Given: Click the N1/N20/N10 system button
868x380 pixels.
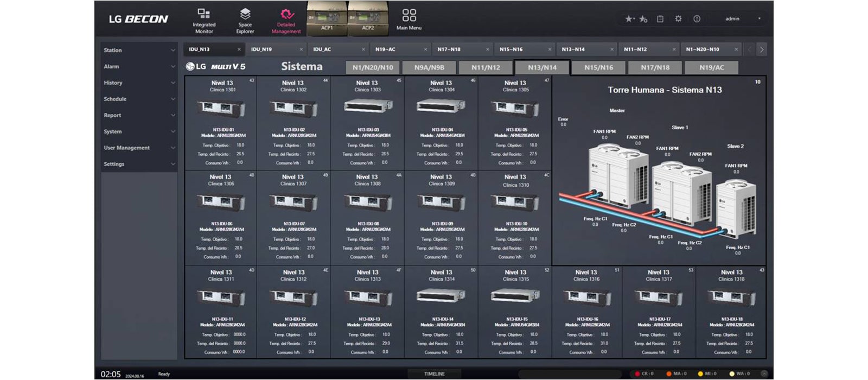Looking at the screenshot, I should point(373,67).
